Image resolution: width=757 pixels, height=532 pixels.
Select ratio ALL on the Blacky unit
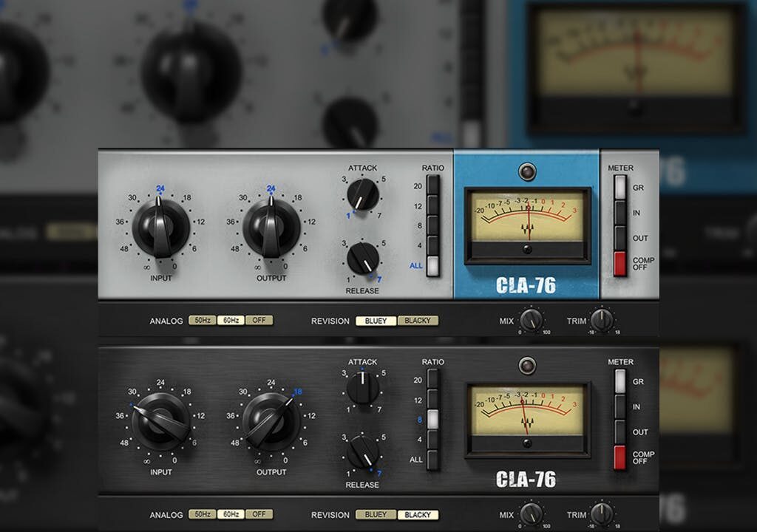[432, 460]
